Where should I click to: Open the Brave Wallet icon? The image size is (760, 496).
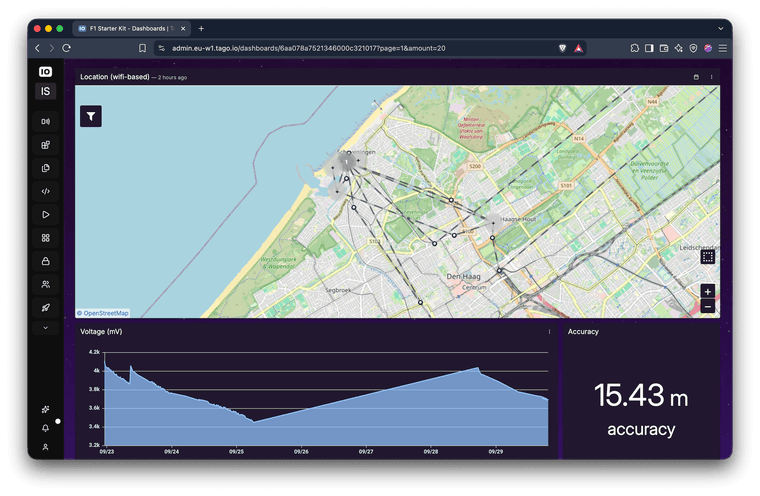[x=664, y=48]
